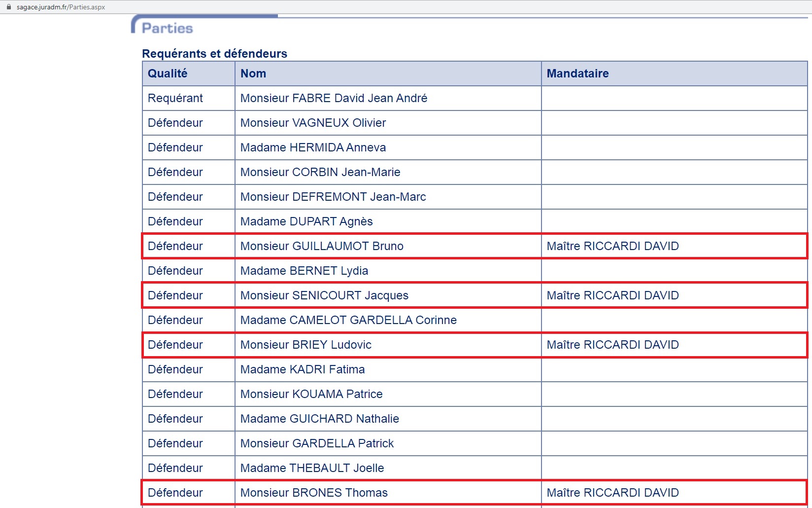
Task: Click Monsieur BRONES Thomas in highlighted row
Action: click(314, 493)
